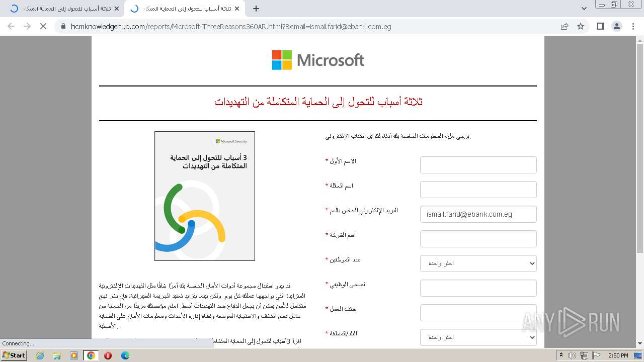Select the second browser tab

point(184,9)
